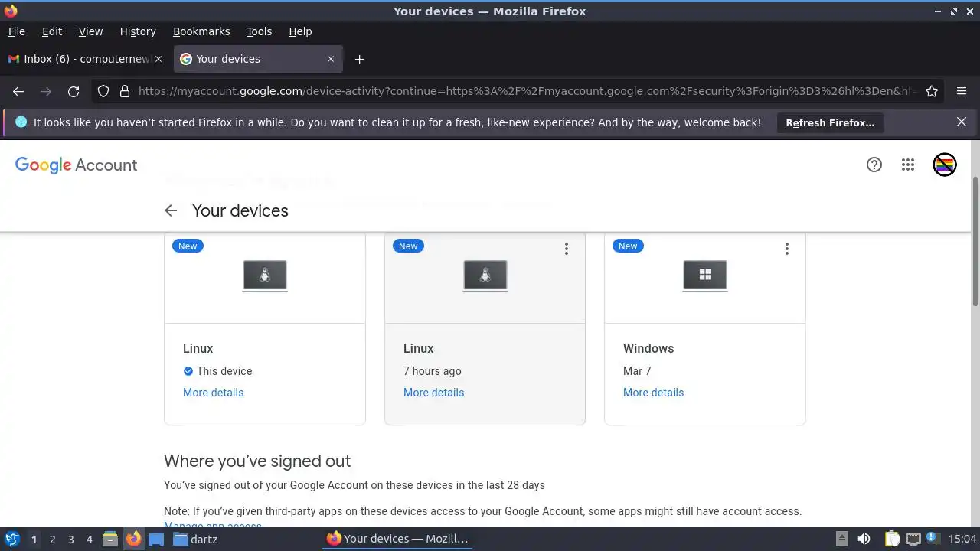Open a new browser tab
This screenshot has width=980, height=551.
click(359, 59)
